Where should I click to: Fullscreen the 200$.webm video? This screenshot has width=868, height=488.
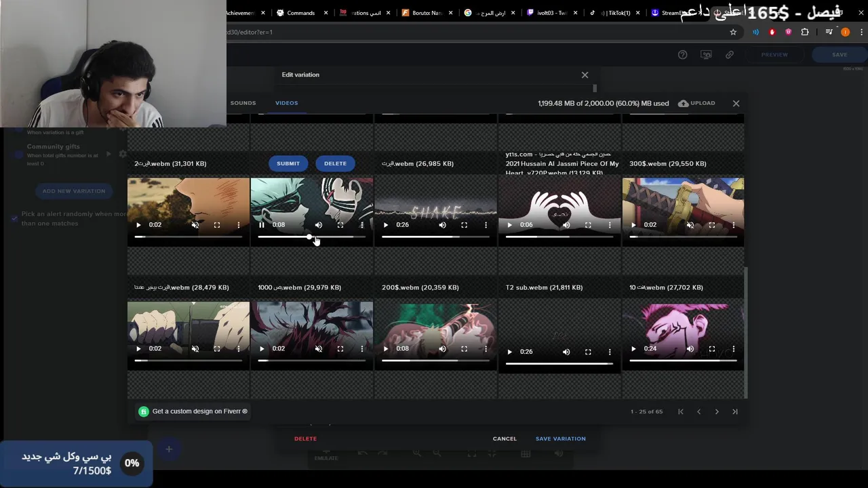465,349
